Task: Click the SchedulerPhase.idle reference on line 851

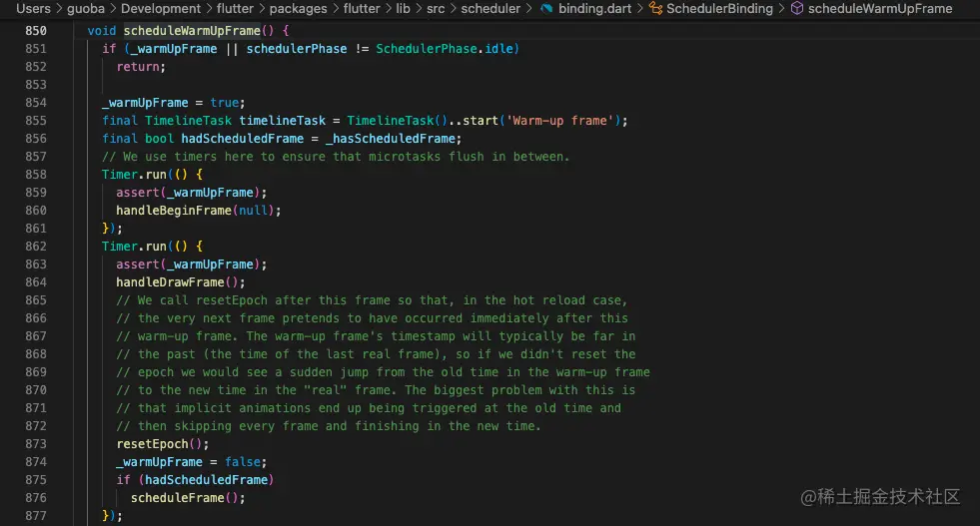Action: (445, 49)
